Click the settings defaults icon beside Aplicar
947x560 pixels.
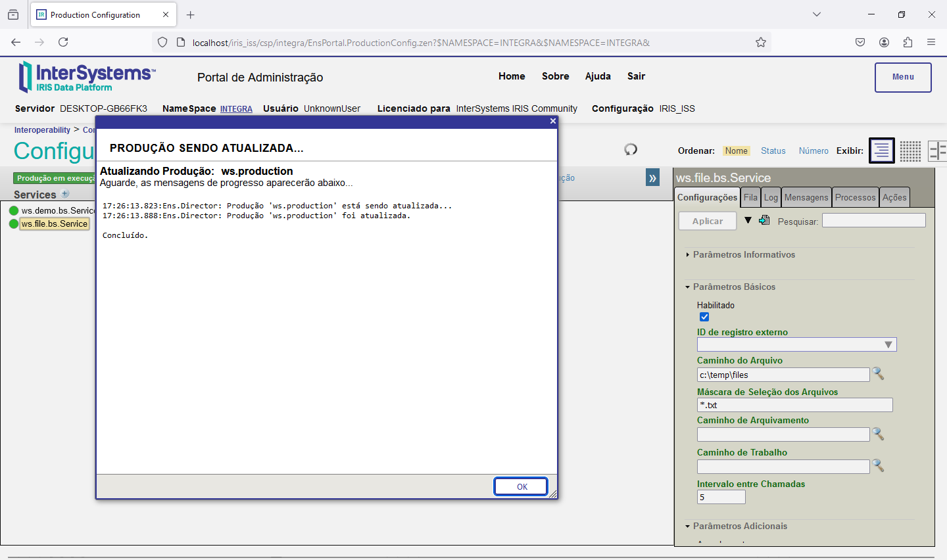[764, 221]
